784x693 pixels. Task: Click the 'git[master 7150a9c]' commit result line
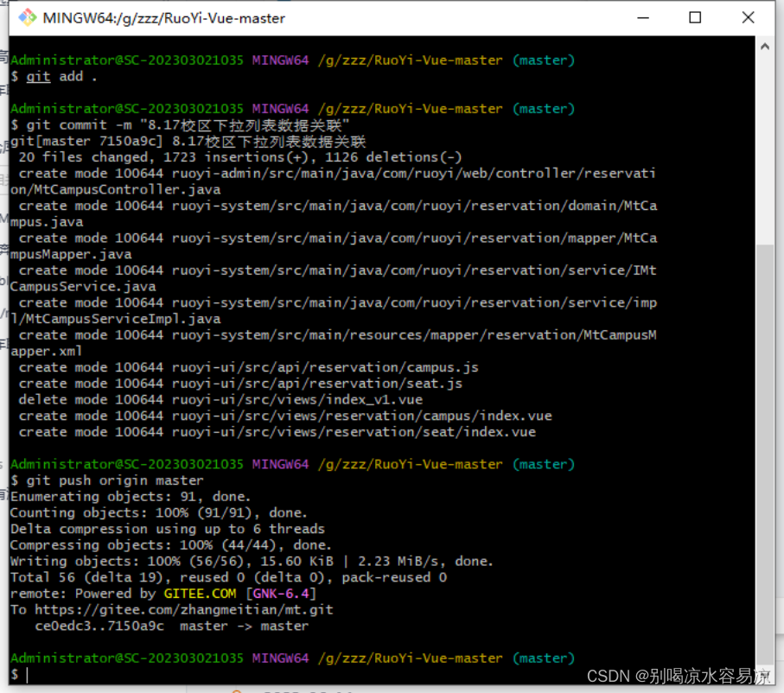tap(188, 141)
